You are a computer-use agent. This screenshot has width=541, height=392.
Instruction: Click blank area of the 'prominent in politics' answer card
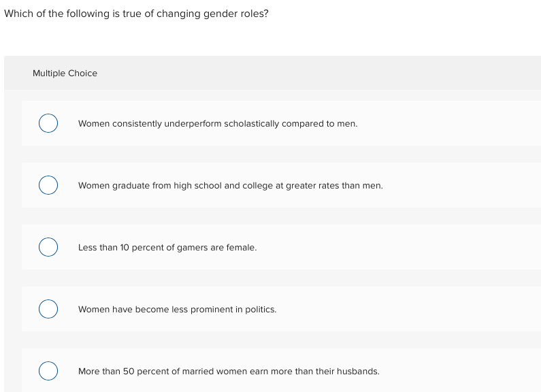tap(408, 310)
